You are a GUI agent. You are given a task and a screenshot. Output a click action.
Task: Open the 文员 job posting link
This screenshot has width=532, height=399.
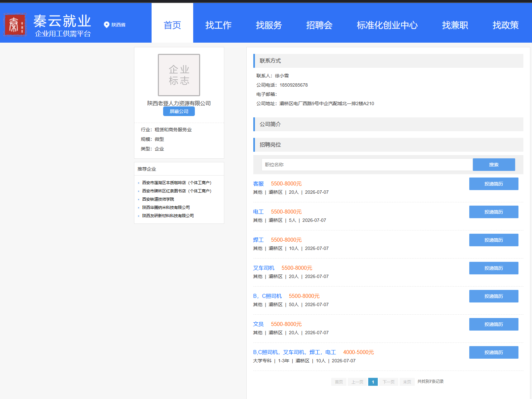[259, 324]
